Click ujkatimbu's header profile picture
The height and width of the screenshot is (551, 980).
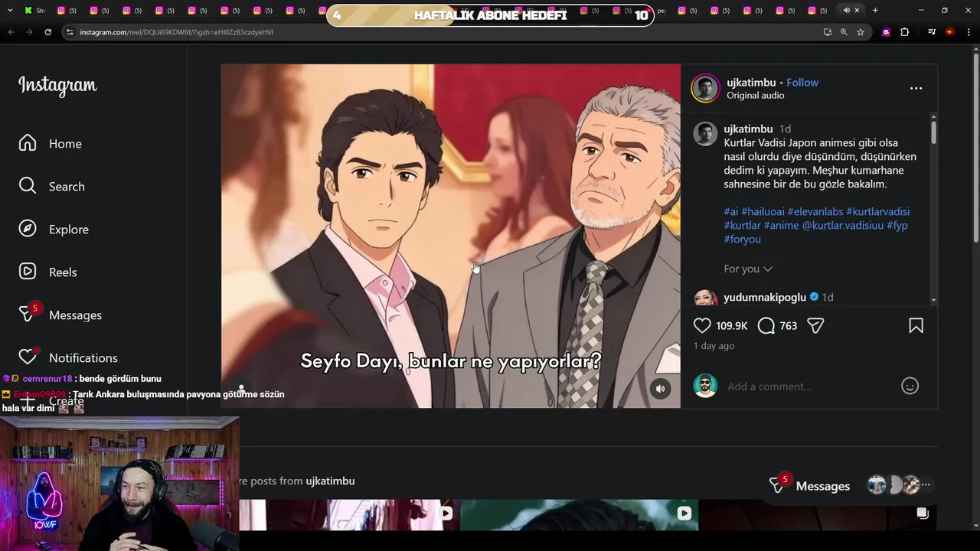(x=705, y=89)
